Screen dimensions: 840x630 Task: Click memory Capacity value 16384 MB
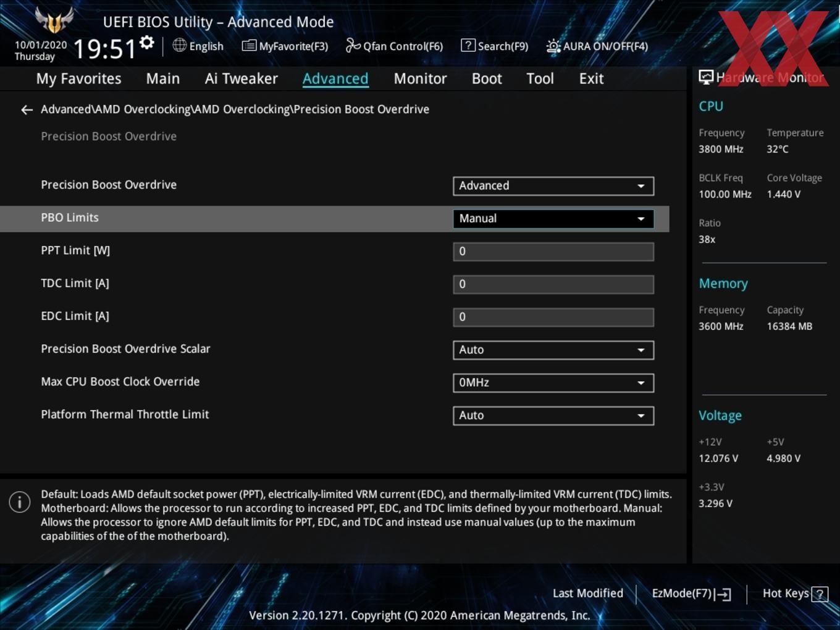[789, 326]
